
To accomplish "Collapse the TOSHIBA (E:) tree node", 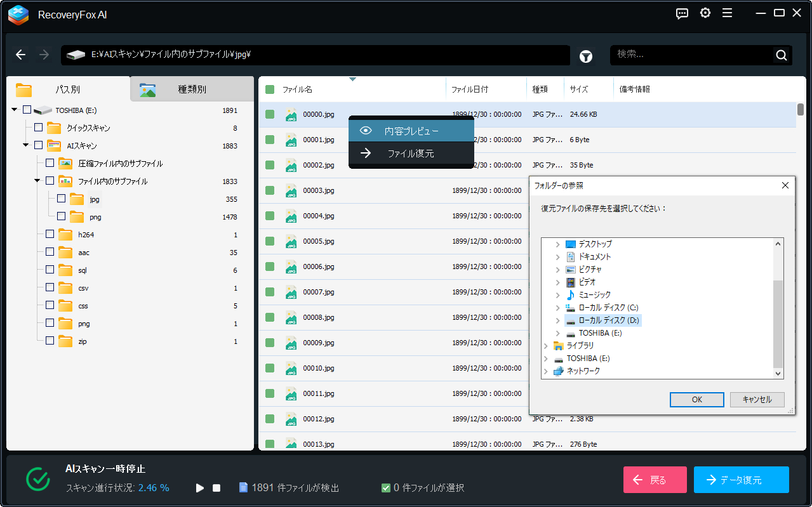I will coord(15,110).
